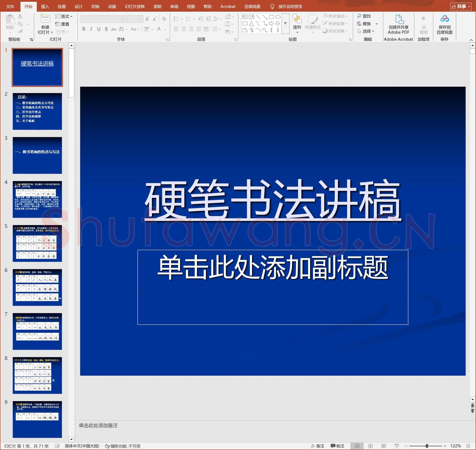The image size is (476, 450).
Task: Click zoom percentage 122%
Action: [455, 446]
